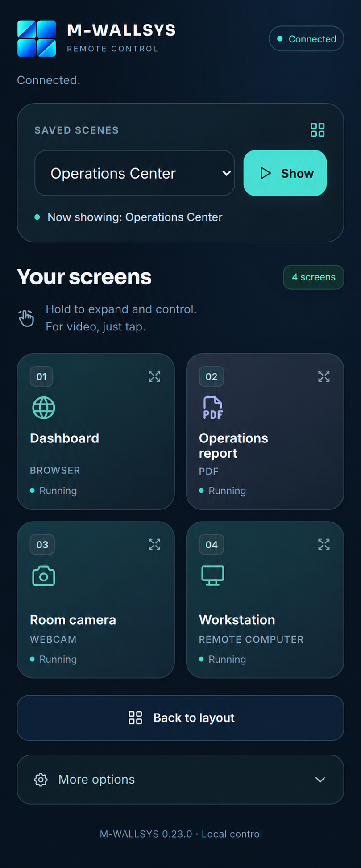Select the 04 number badge on Workstation
The image size is (361, 868).
coord(212,545)
